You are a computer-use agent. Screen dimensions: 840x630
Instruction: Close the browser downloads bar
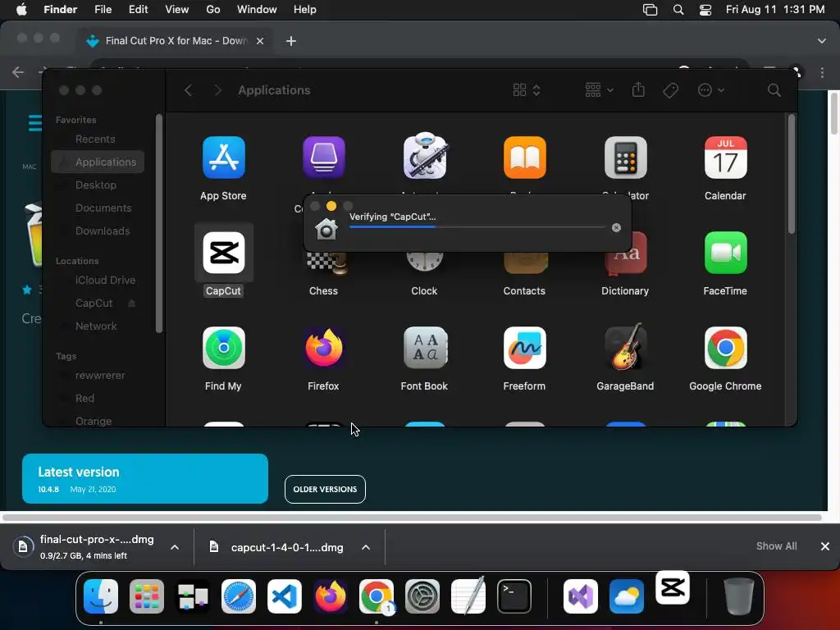[x=825, y=546]
